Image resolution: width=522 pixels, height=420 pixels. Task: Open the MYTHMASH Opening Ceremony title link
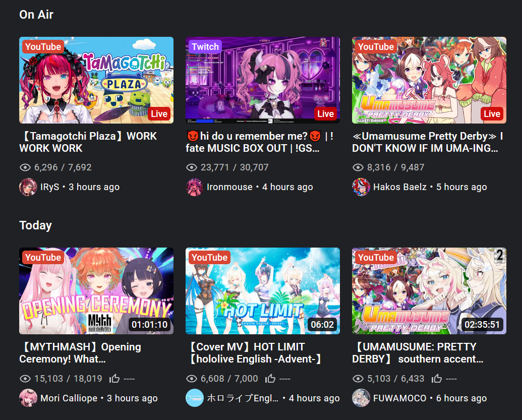coord(80,353)
